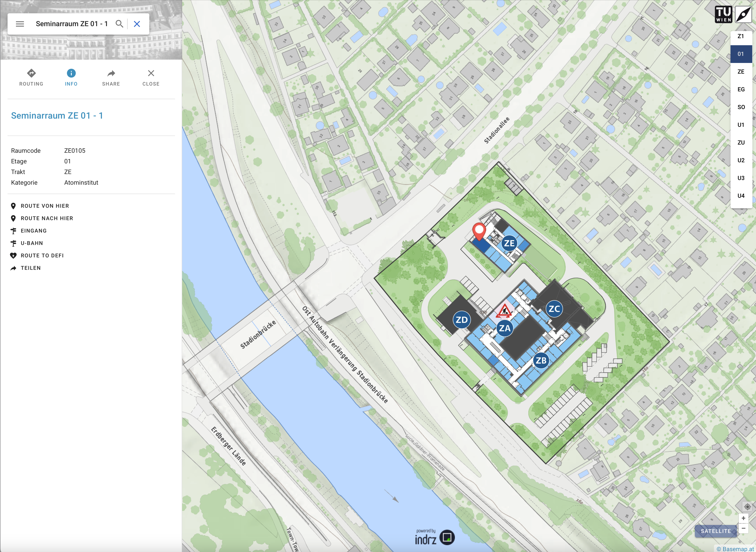The image size is (756, 552).
Task: Find nearest Eingang entrance
Action: click(x=33, y=231)
